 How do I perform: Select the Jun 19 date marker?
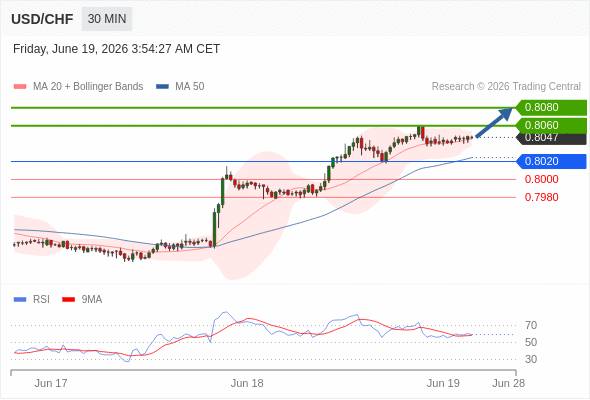[x=443, y=383]
